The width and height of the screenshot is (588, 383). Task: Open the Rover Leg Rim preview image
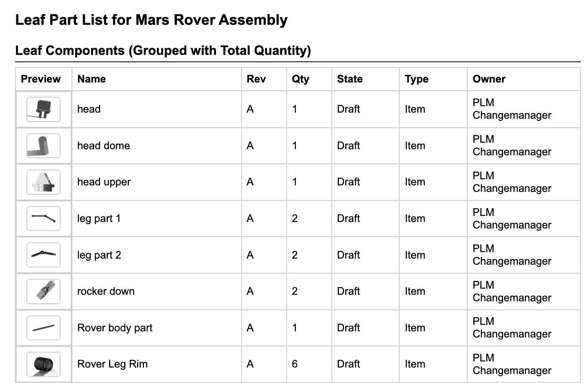44,364
